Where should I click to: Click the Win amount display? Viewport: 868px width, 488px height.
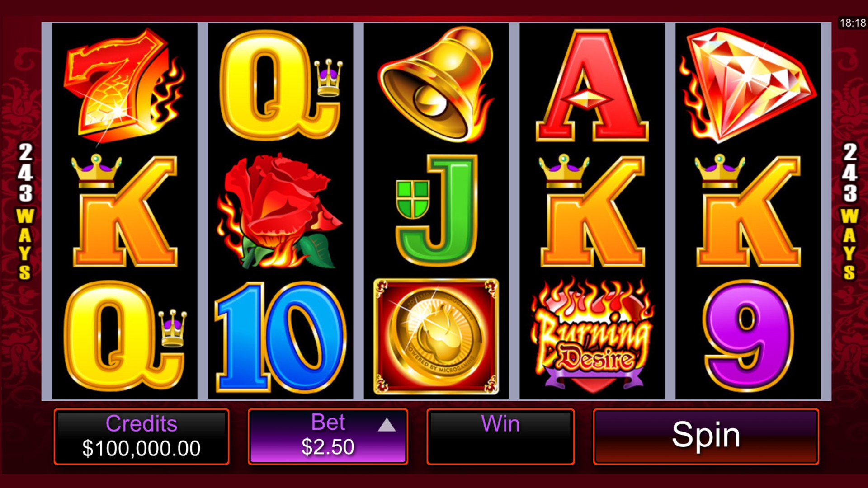tap(500, 436)
